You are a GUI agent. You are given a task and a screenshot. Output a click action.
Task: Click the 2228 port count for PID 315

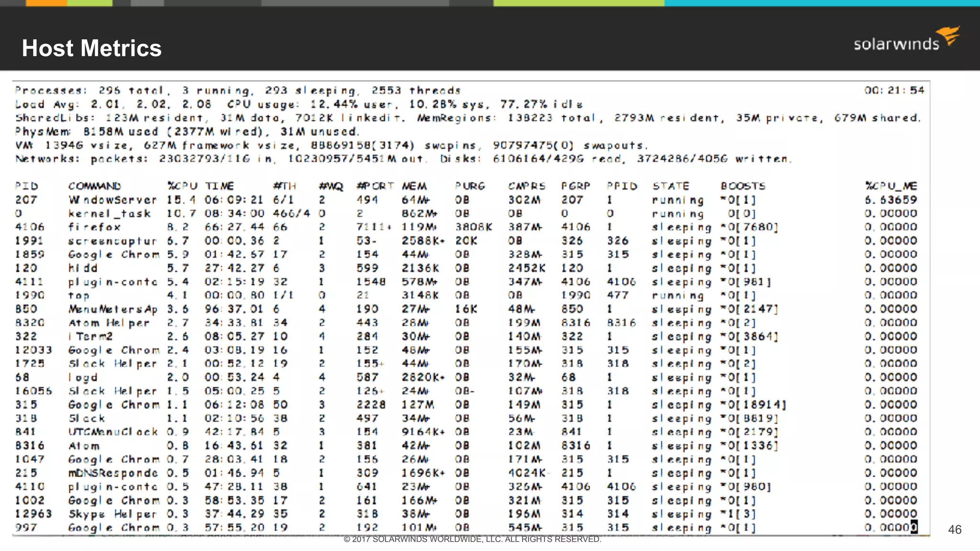coord(371,405)
